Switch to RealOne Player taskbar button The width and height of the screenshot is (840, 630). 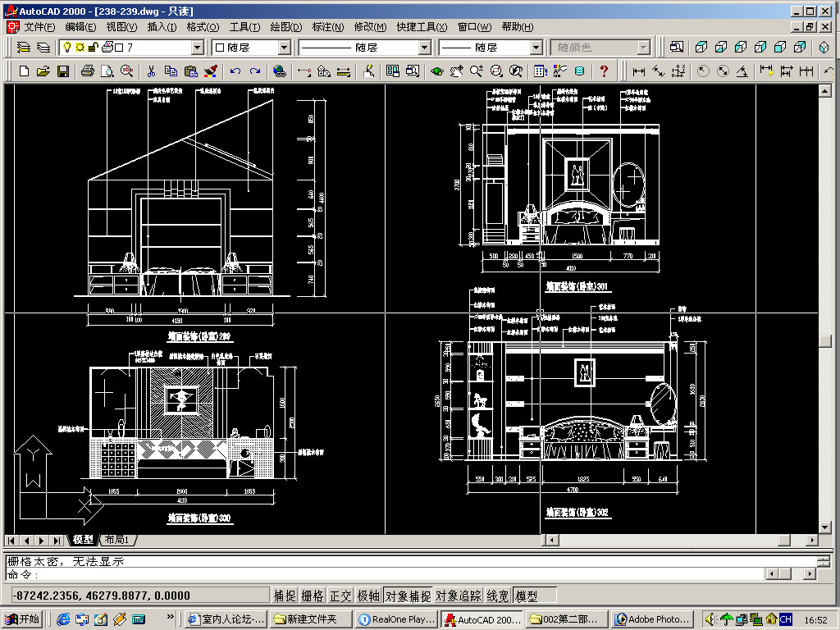(x=396, y=619)
